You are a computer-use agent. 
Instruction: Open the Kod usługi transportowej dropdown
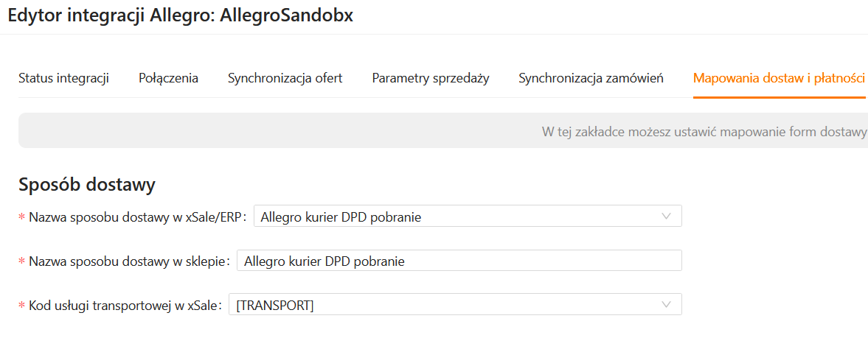[x=442, y=305]
